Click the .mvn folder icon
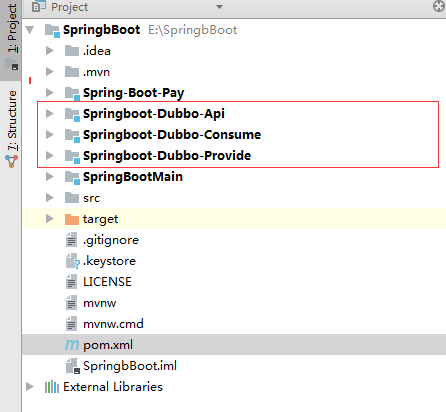The width and height of the screenshot is (446, 412). click(72, 72)
